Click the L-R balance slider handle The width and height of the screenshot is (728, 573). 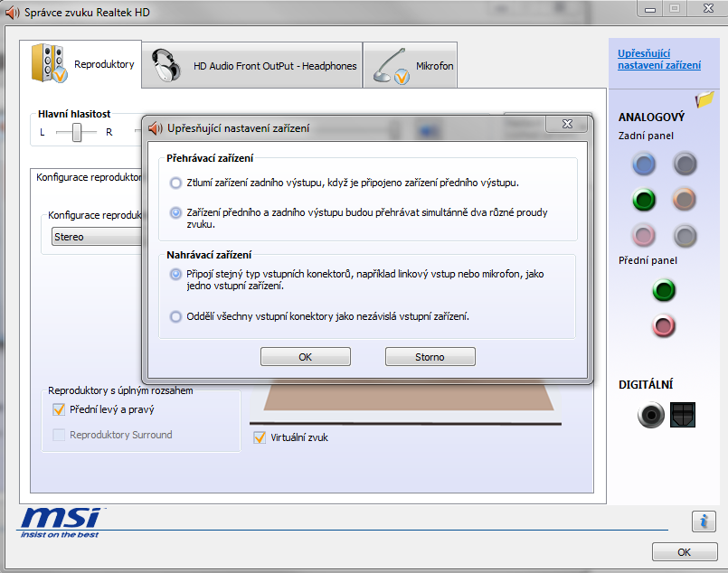tap(77, 132)
